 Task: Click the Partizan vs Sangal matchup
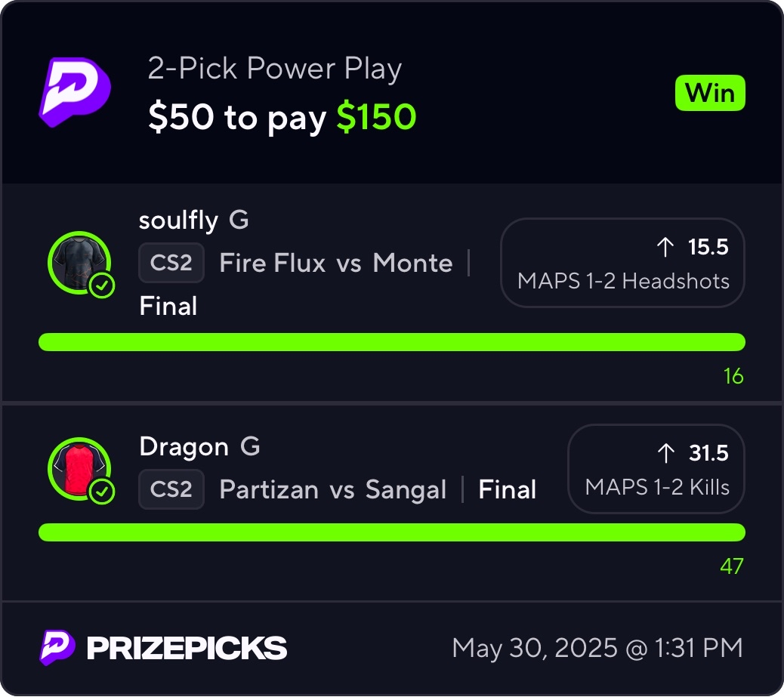(x=332, y=489)
